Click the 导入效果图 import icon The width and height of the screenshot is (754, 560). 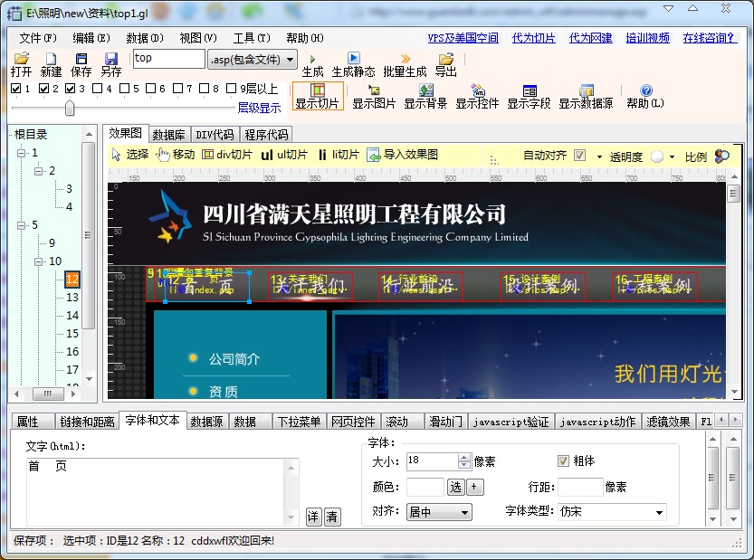374,155
